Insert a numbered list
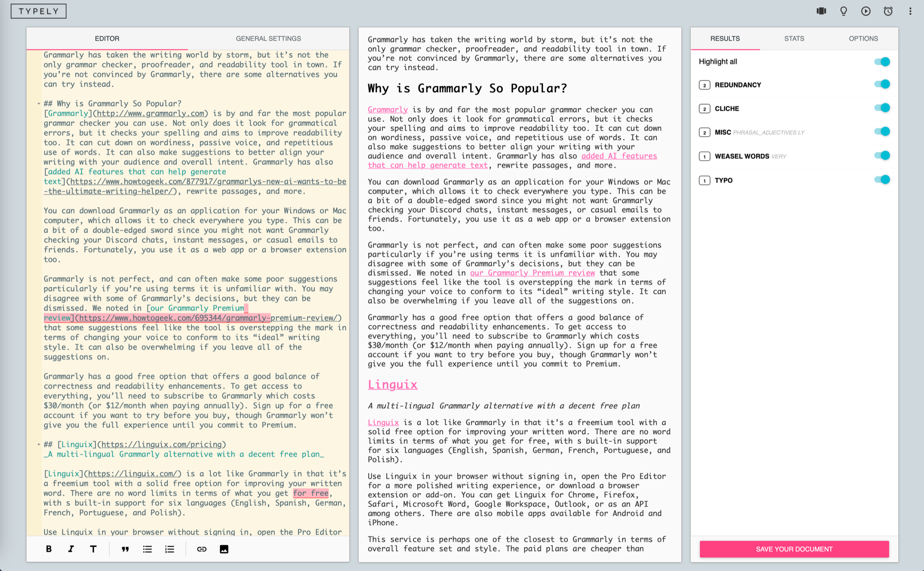Viewport: 924px width, 571px height. click(170, 549)
